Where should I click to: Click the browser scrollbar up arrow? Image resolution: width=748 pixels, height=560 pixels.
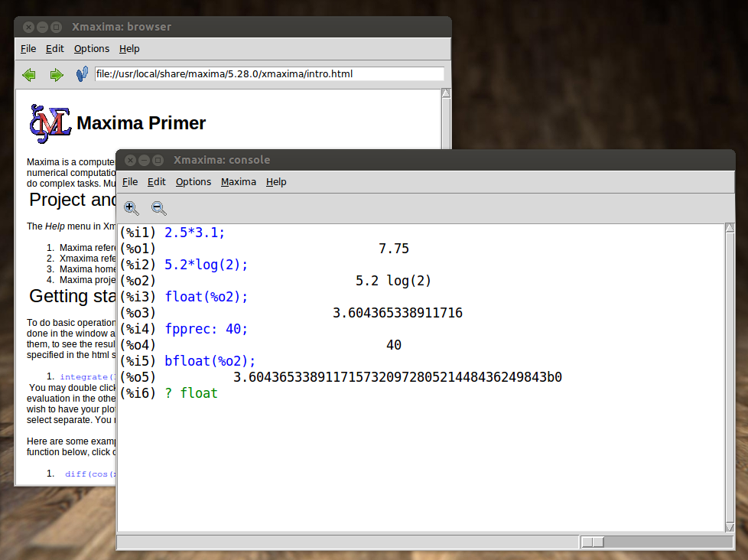(x=447, y=93)
